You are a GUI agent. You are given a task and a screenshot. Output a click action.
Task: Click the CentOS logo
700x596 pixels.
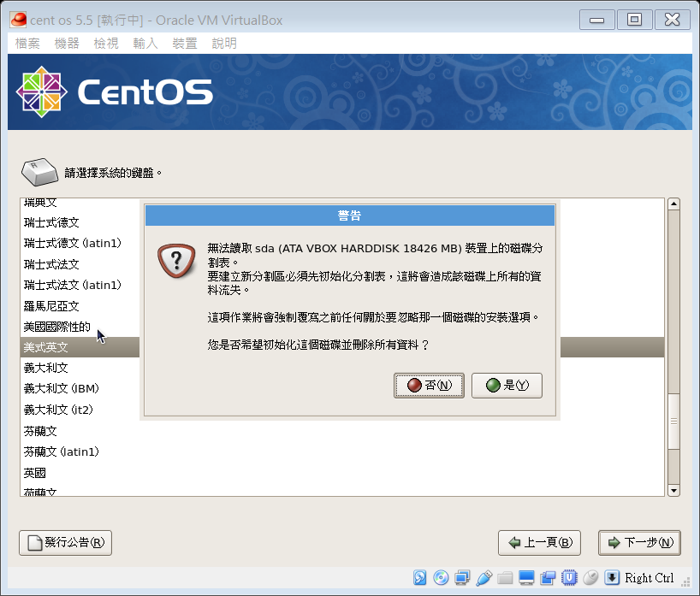click(115, 91)
